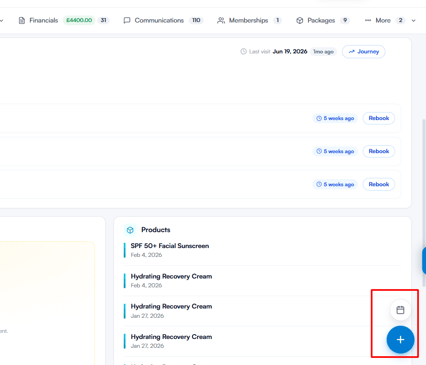
Task: Click the first row's 5 weeks ago badge
Action: (335, 118)
